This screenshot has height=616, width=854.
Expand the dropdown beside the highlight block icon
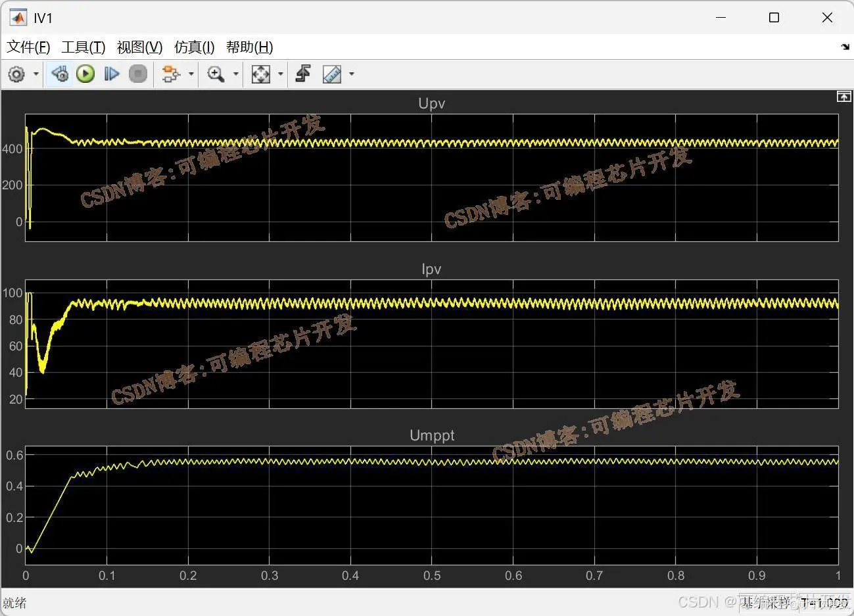click(x=191, y=74)
